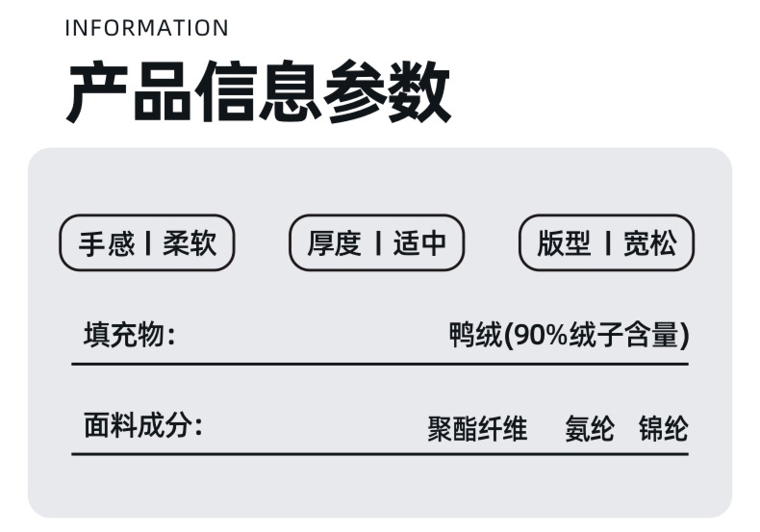Click the 锦纶 fabric value

pyautogui.click(x=663, y=428)
